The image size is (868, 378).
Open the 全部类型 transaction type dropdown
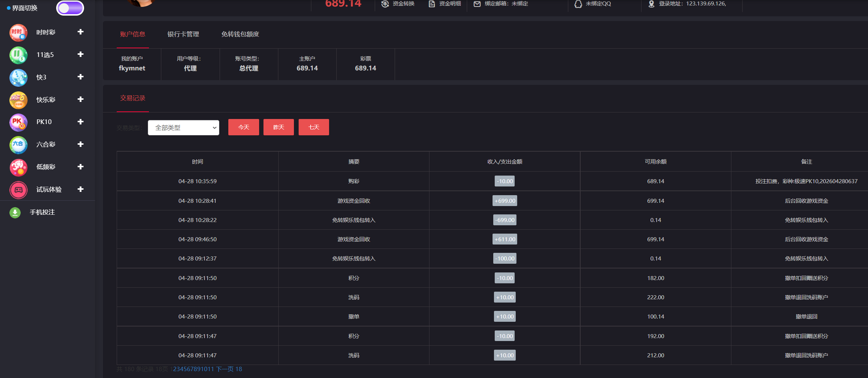click(x=183, y=128)
